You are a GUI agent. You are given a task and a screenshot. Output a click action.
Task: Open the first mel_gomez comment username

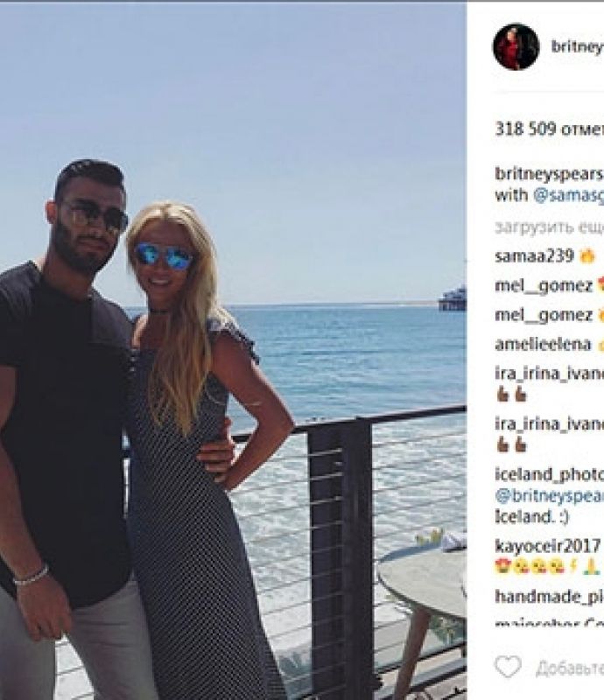click(544, 286)
